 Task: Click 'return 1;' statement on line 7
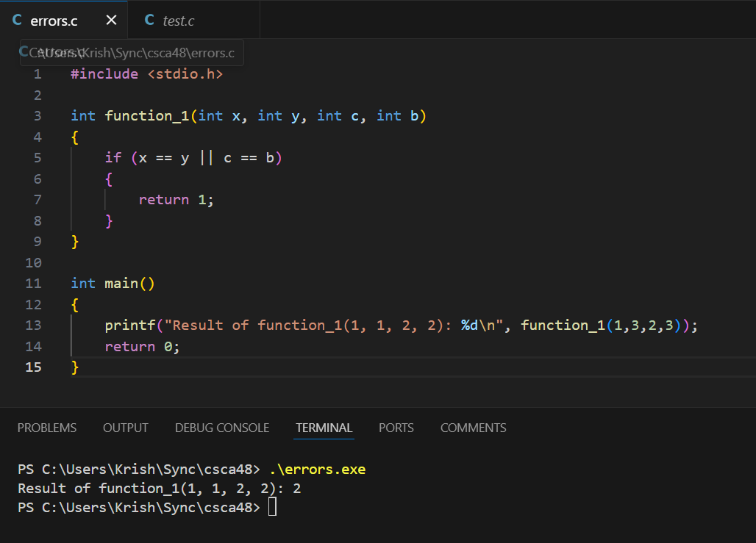(x=176, y=199)
